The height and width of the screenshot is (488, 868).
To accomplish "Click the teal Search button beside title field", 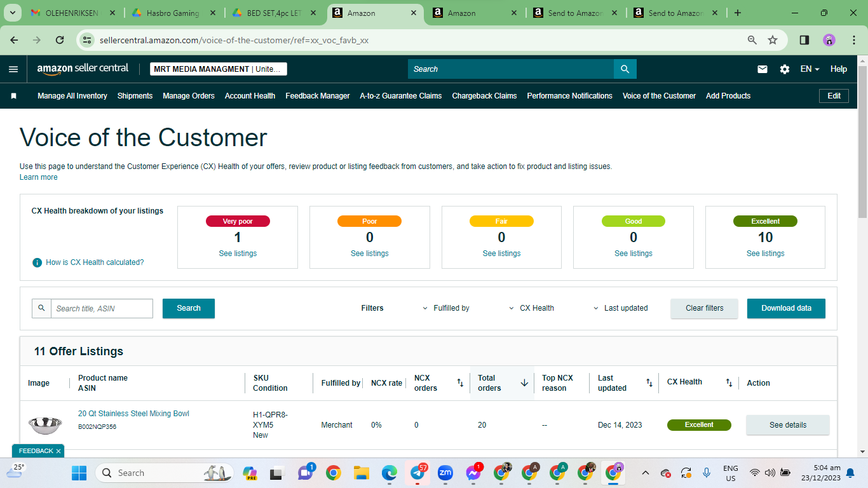I will click(189, 308).
